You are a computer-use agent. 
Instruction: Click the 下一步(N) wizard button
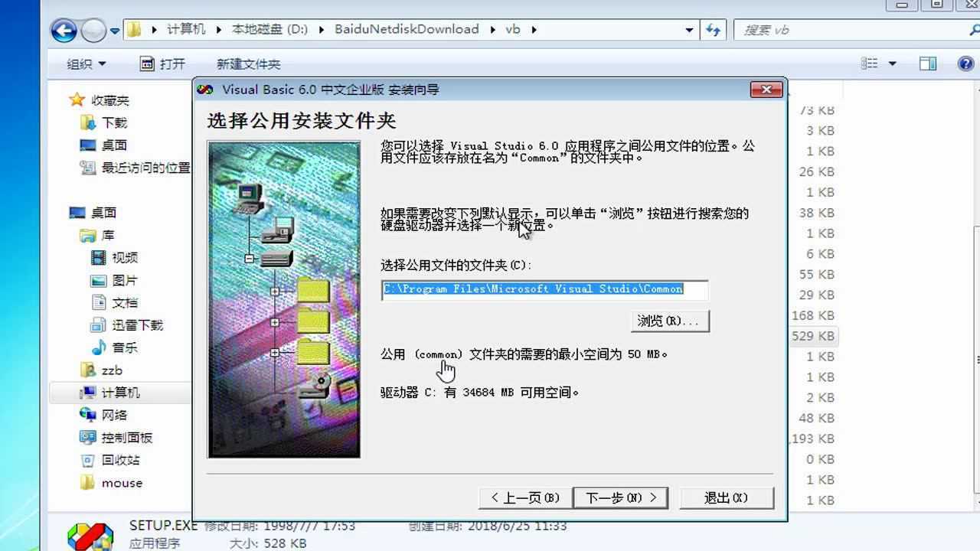point(620,497)
